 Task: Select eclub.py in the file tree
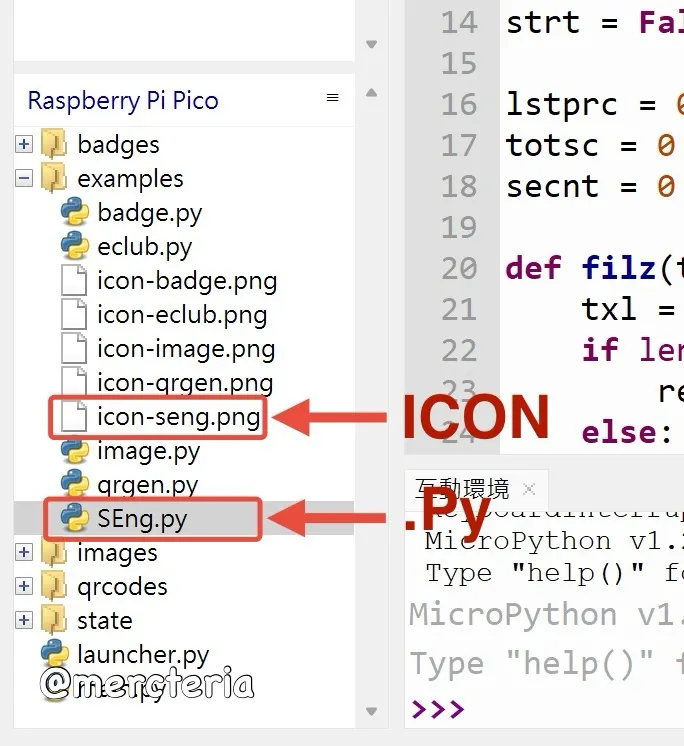point(145,247)
